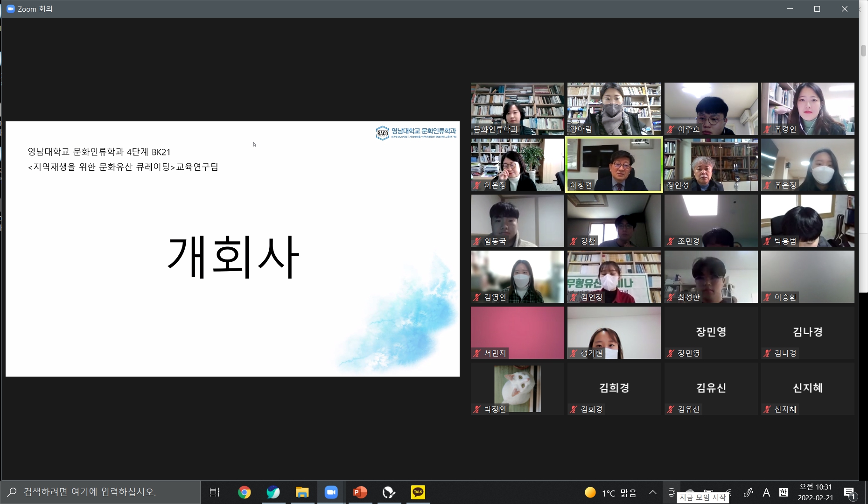This screenshot has height=504, width=868.
Task: Click muted mic icon on 유경인
Action: [767, 129]
